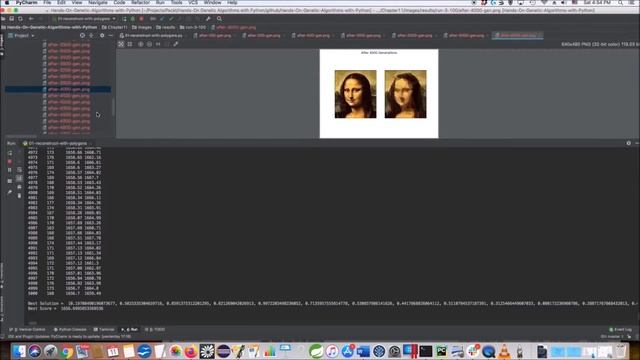Click the pin tab icon in Run panel
640x360 pixels.
[x=10, y=192]
